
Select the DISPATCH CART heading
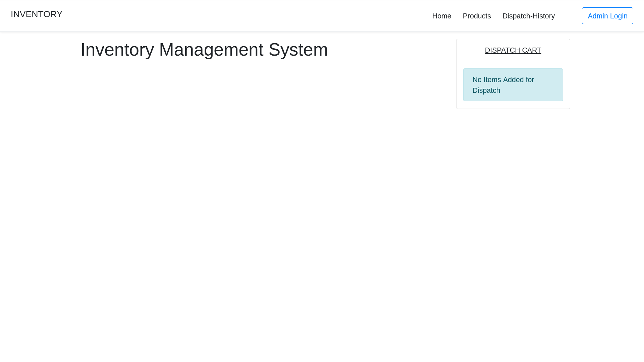coord(513,50)
